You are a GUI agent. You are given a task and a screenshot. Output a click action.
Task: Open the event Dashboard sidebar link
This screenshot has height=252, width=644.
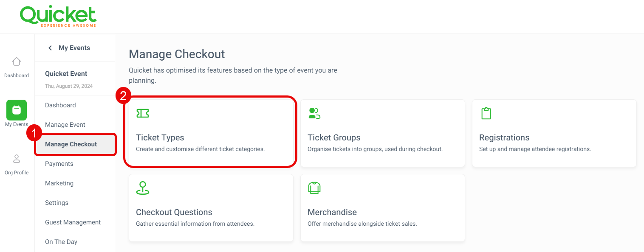60,105
